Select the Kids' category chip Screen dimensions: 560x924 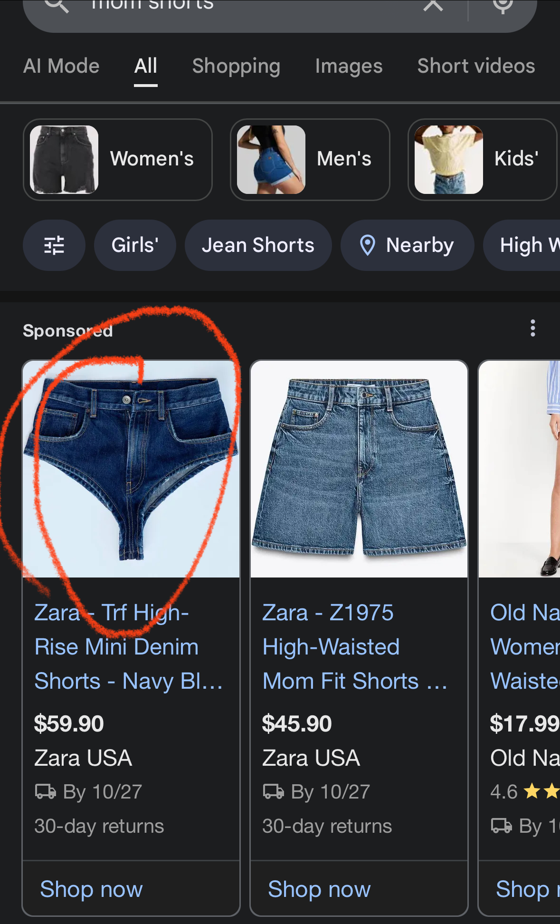[x=482, y=159]
